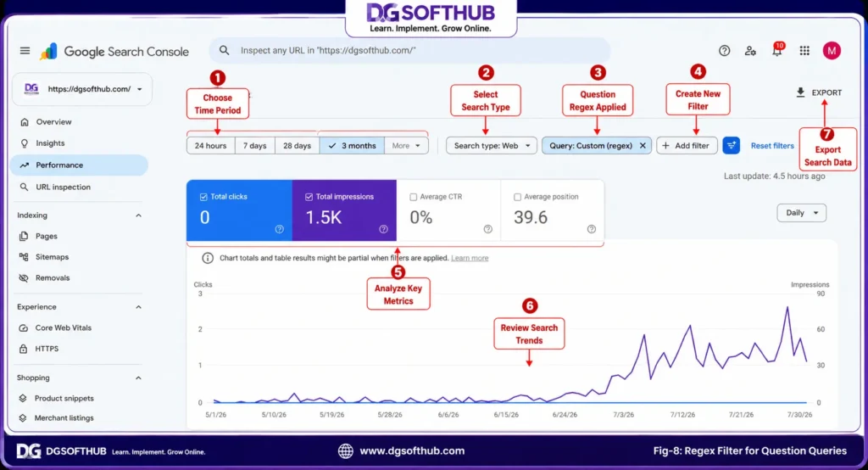Screen dimensions: 868x470
Task: Open the users and permissions icon
Action: (x=751, y=51)
